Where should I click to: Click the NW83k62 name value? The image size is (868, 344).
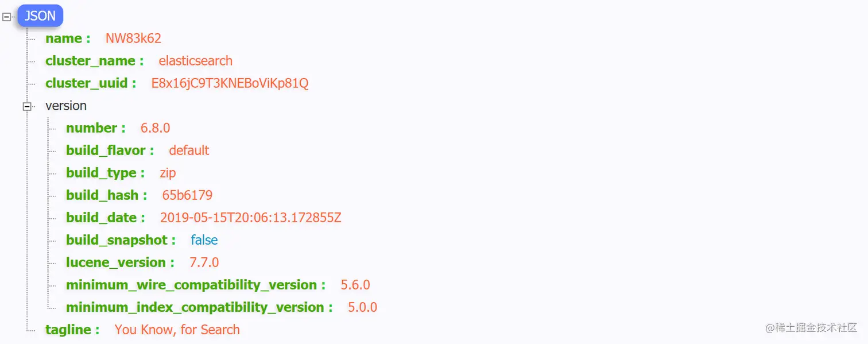133,38
